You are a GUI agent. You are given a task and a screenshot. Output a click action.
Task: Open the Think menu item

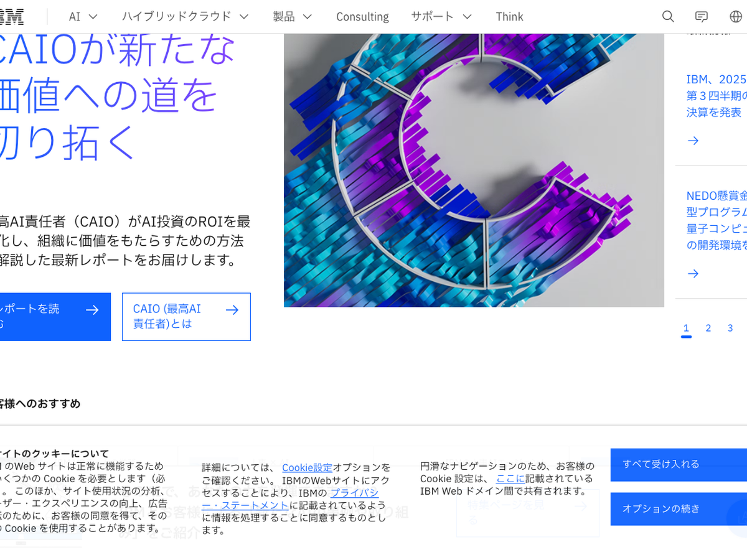point(509,17)
